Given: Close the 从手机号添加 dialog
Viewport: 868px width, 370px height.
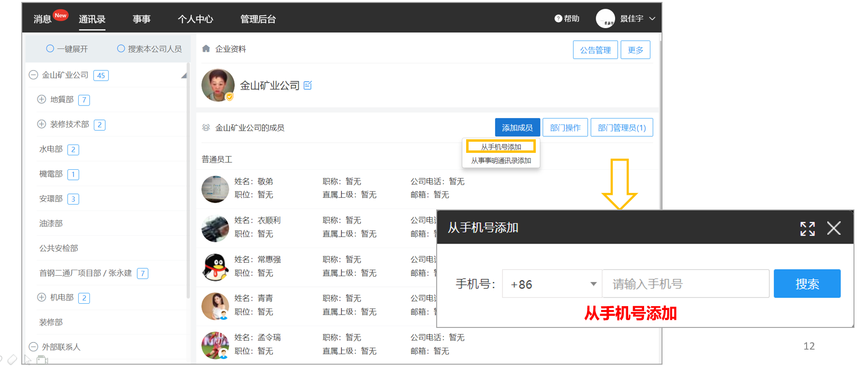Looking at the screenshot, I should click(834, 228).
